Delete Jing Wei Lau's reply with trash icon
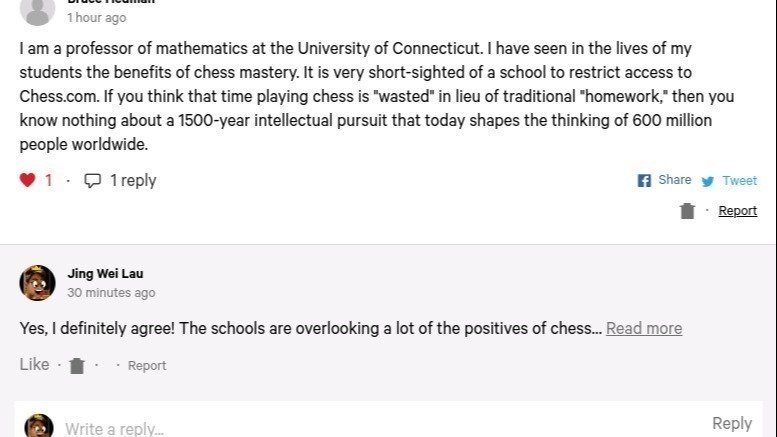The width and height of the screenshot is (777, 437). (x=77, y=366)
